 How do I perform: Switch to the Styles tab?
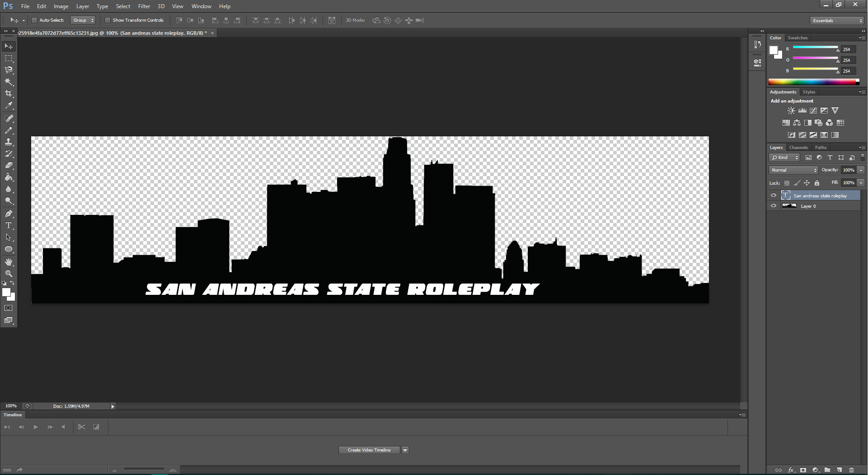point(809,92)
